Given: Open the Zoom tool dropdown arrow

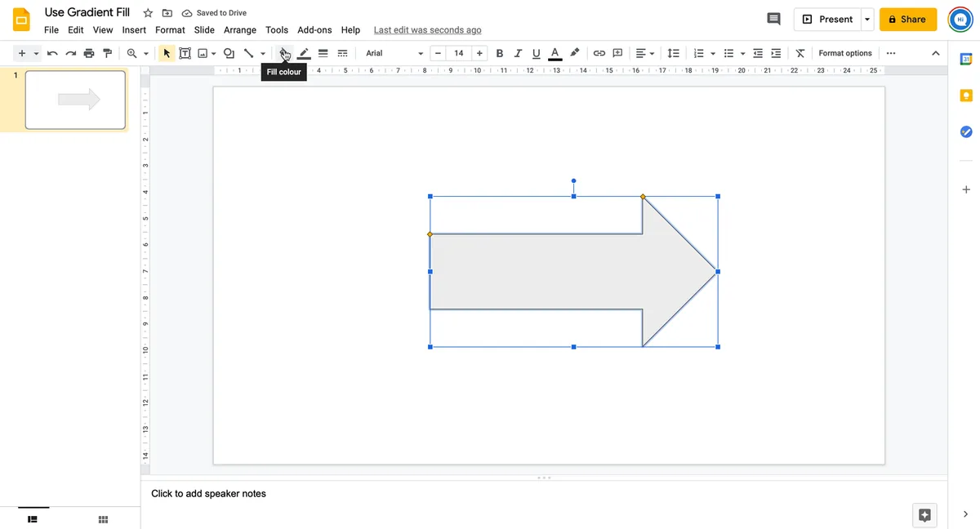Looking at the screenshot, I should click(x=146, y=53).
